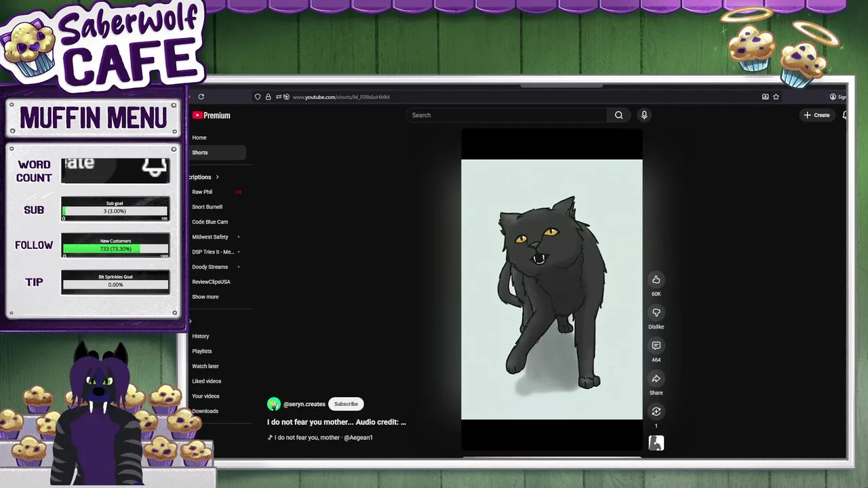
Task: Open Watch later in sidebar
Action: coord(205,366)
